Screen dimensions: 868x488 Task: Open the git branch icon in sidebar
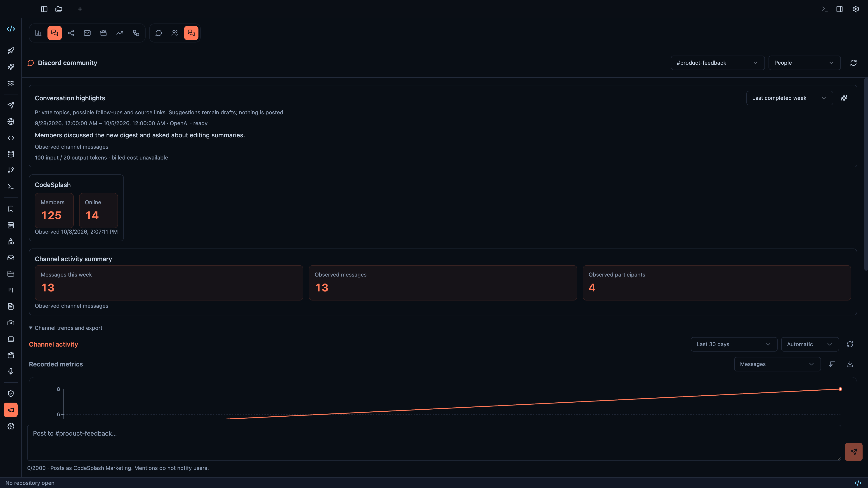[x=11, y=170]
